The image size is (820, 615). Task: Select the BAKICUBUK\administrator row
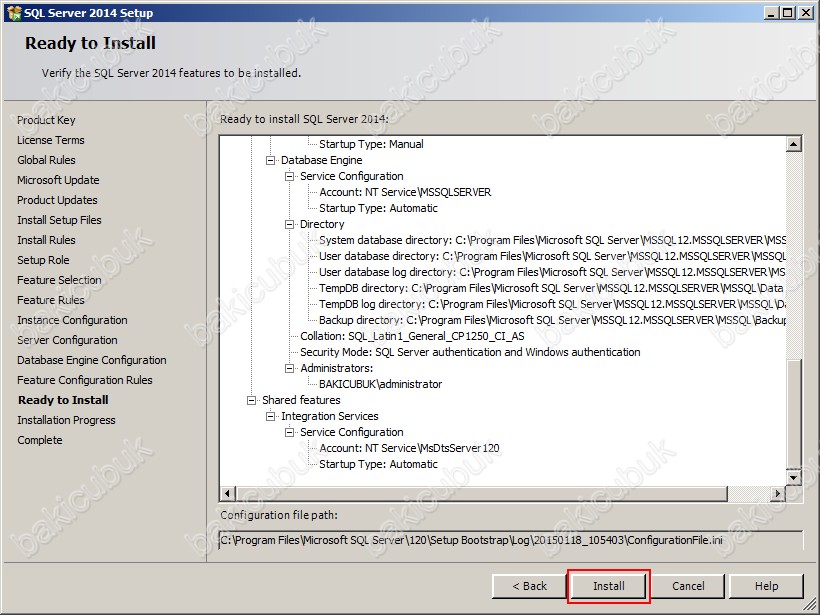380,384
